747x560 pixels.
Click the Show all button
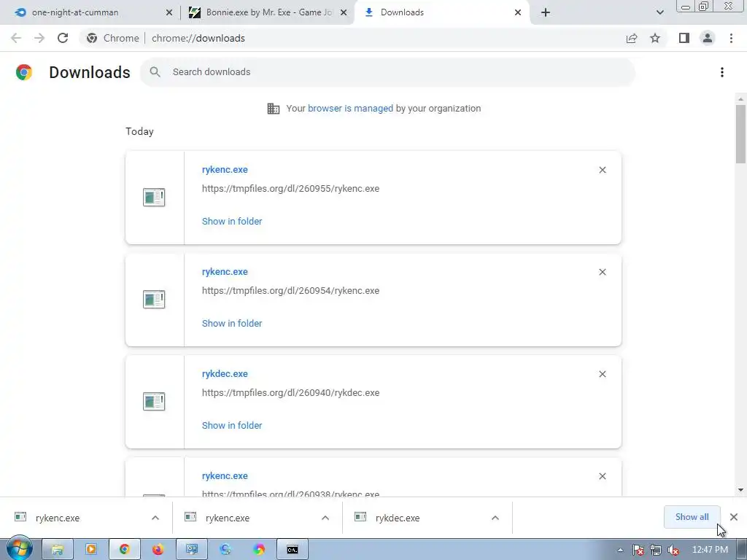692,517
